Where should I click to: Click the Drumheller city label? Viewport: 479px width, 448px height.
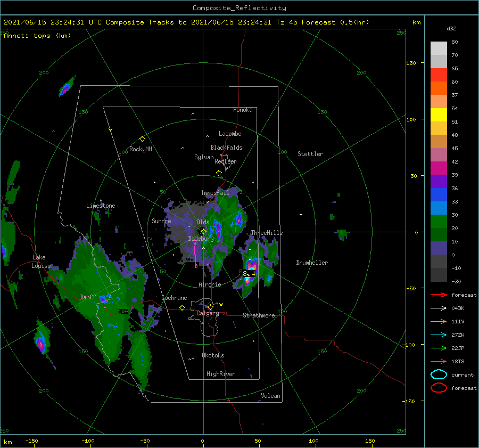click(312, 263)
